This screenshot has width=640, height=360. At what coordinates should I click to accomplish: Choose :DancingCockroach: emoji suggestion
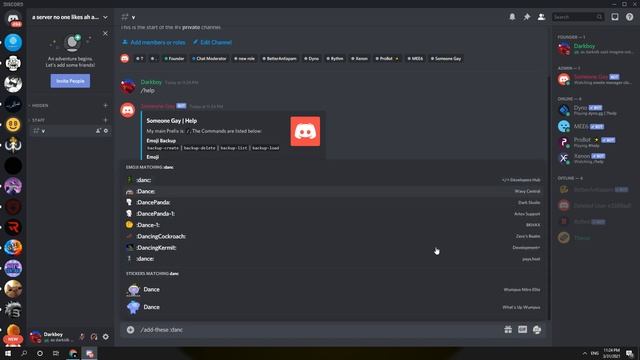pyautogui.click(x=333, y=236)
